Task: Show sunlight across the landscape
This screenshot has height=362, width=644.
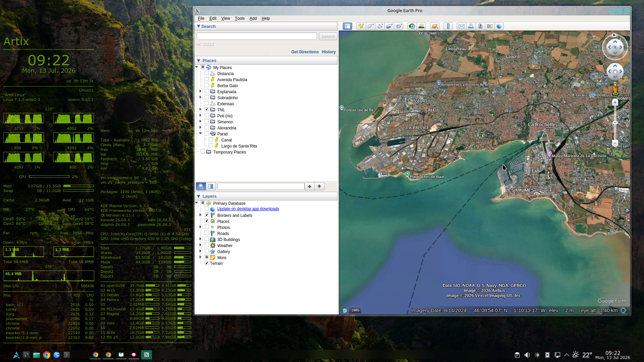Action: pyautogui.click(x=421, y=26)
